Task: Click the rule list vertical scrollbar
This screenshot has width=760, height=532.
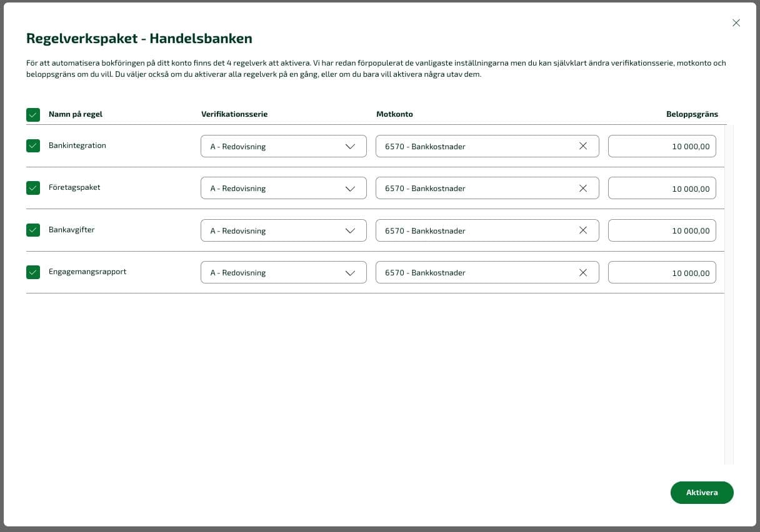Action: coord(729,295)
